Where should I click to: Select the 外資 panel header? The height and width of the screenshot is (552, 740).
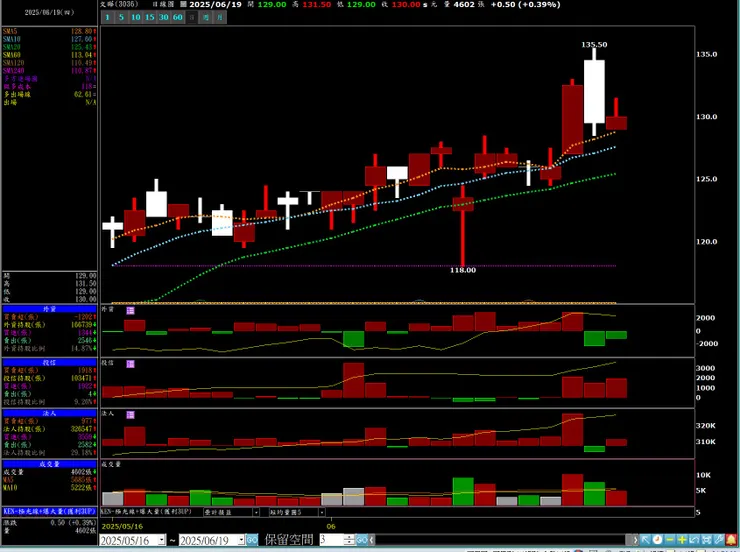(x=50, y=309)
